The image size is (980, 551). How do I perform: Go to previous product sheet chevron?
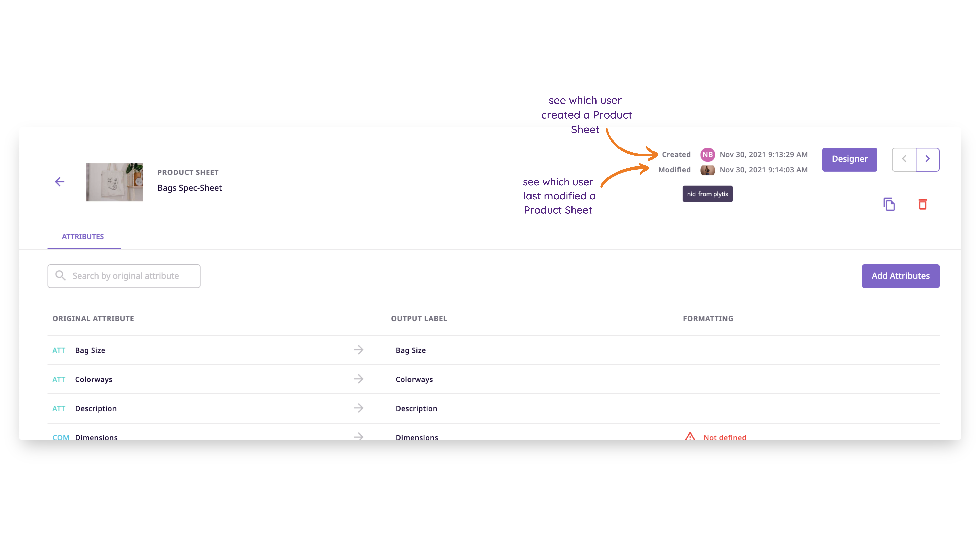pos(904,159)
